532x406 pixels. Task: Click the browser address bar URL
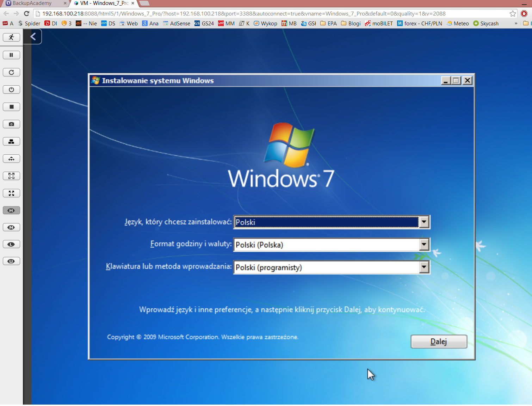(244, 13)
